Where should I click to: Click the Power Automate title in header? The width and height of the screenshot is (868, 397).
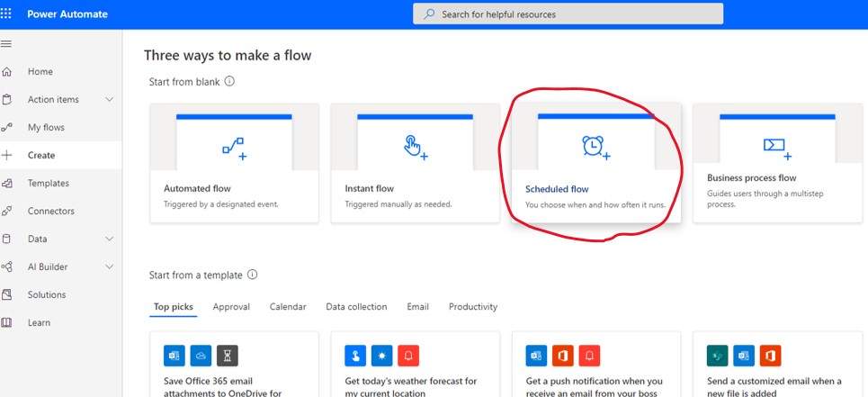[x=67, y=14]
